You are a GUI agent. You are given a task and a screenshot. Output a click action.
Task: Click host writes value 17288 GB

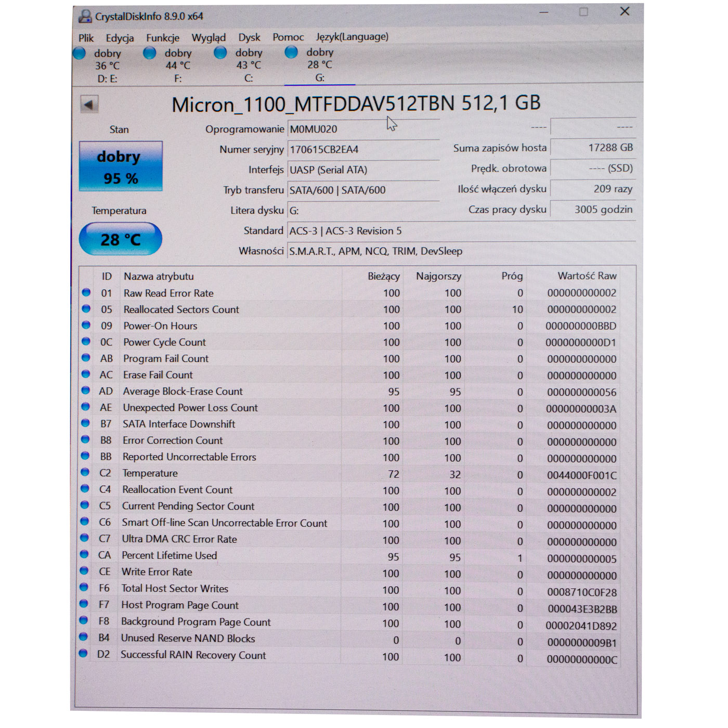click(593, 148)
